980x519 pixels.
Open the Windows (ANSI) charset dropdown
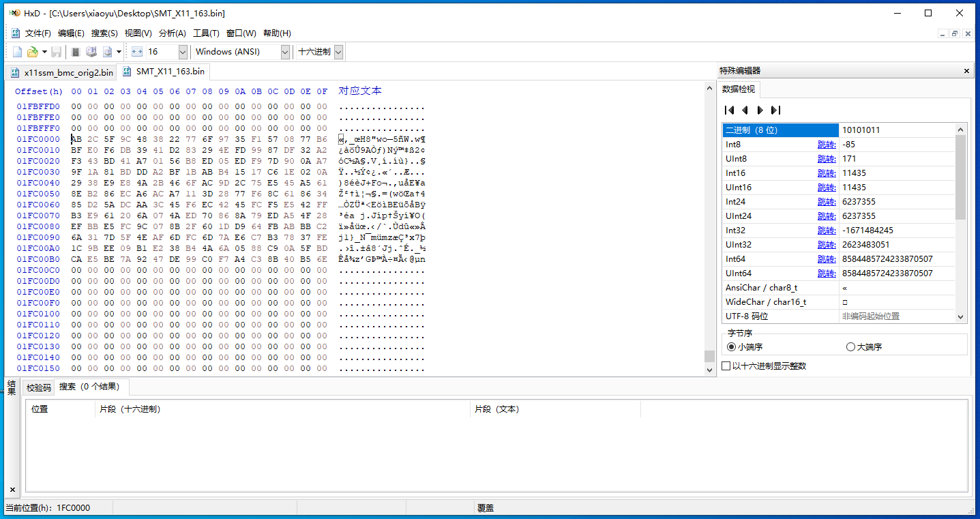pos(285,52)
